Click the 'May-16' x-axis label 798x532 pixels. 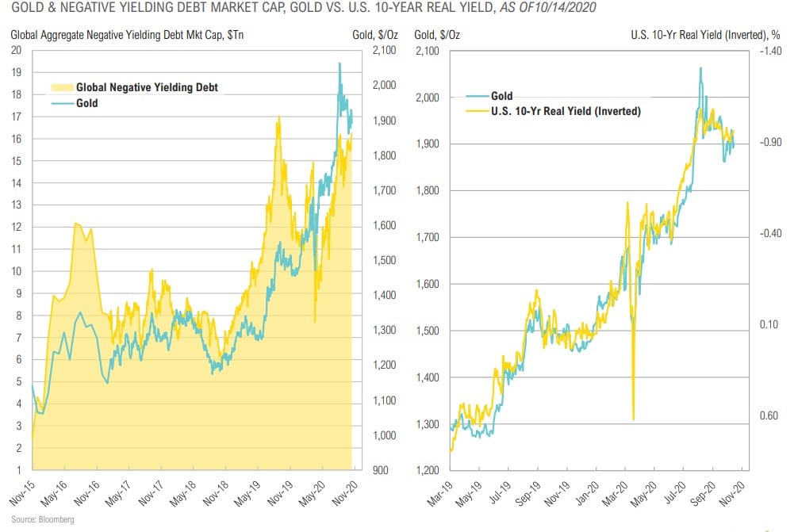click(55, 492)
